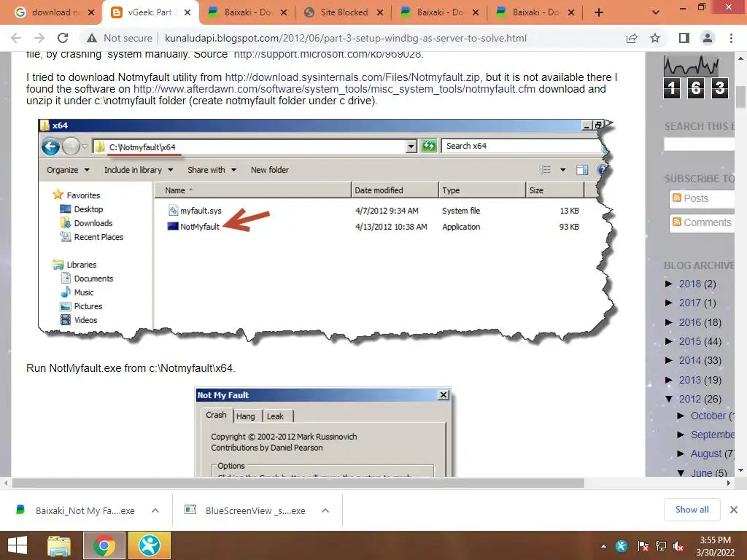Open BlueScreenView download options chevron

tap(325, 510)
